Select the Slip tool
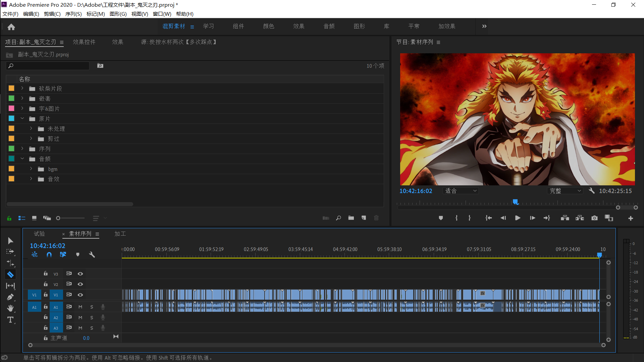The image size is (644, 362). tap(10, 286)
